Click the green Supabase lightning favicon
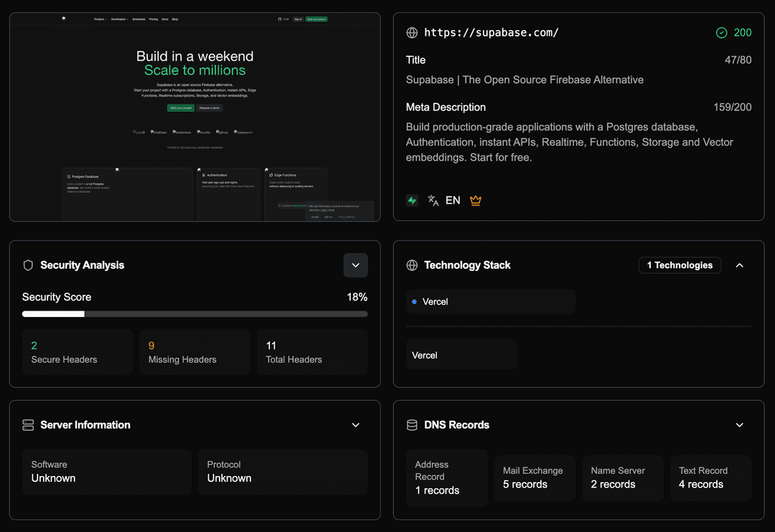The height and width of the screenshot is (532, 775). (x=412, y=200)
